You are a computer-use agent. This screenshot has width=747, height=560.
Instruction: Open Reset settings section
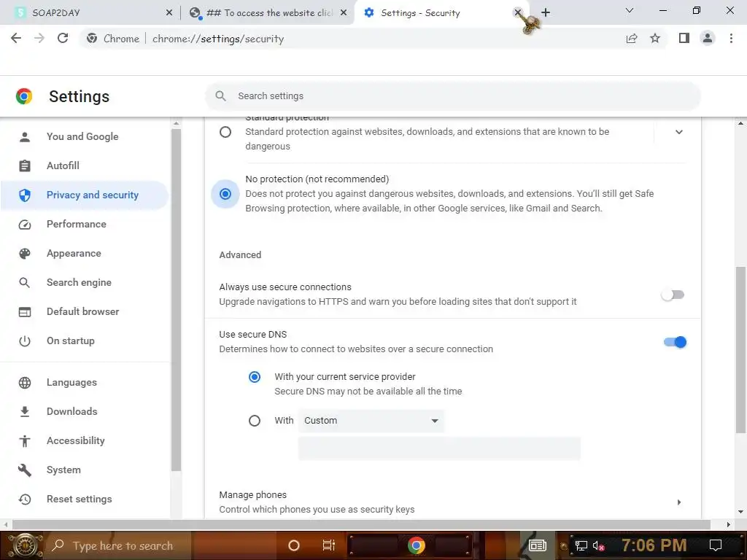79,499
